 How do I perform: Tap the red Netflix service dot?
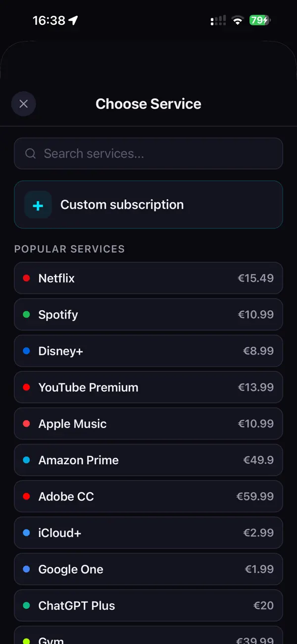tap(26, 278)
